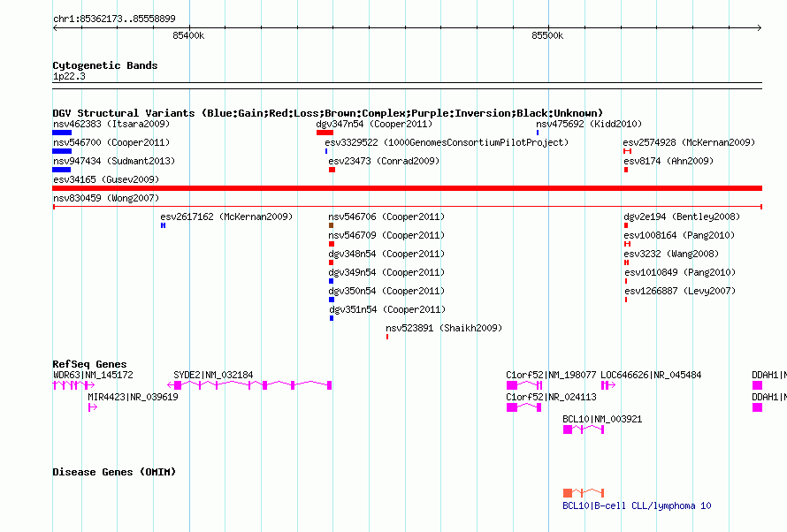
Task: Open the nsv546700 (Cooper2011) variant label
Action: [111, 142]
